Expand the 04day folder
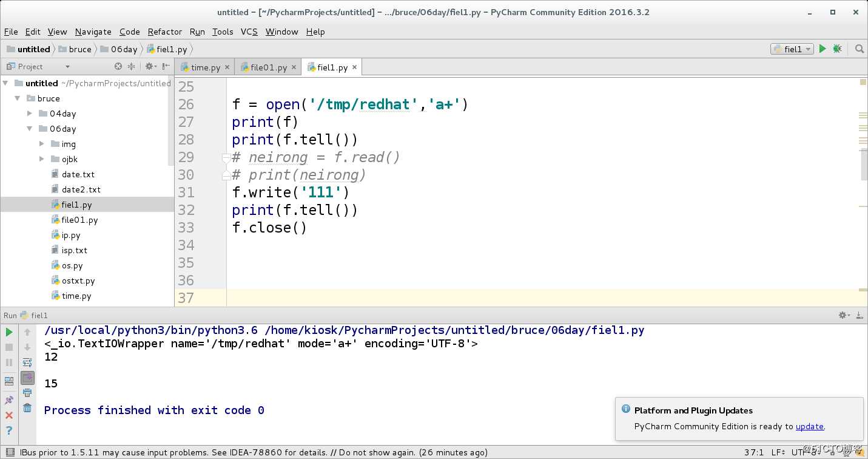 30,114
